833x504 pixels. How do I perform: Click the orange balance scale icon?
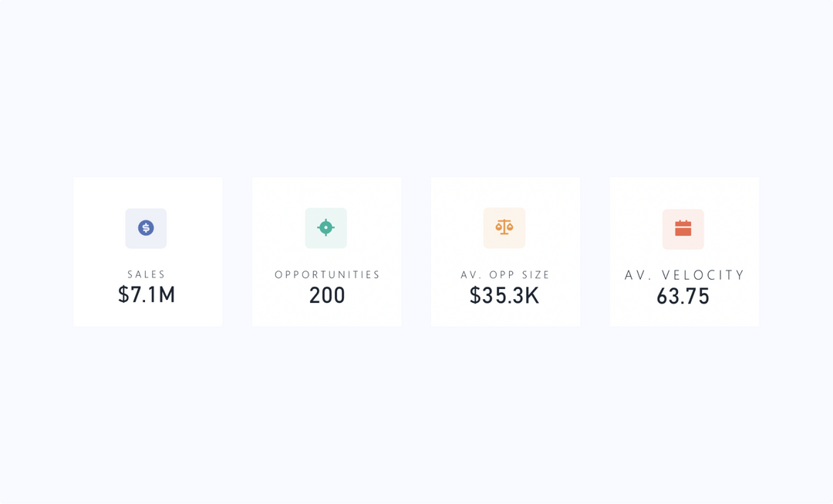click(x=504, y=227)
